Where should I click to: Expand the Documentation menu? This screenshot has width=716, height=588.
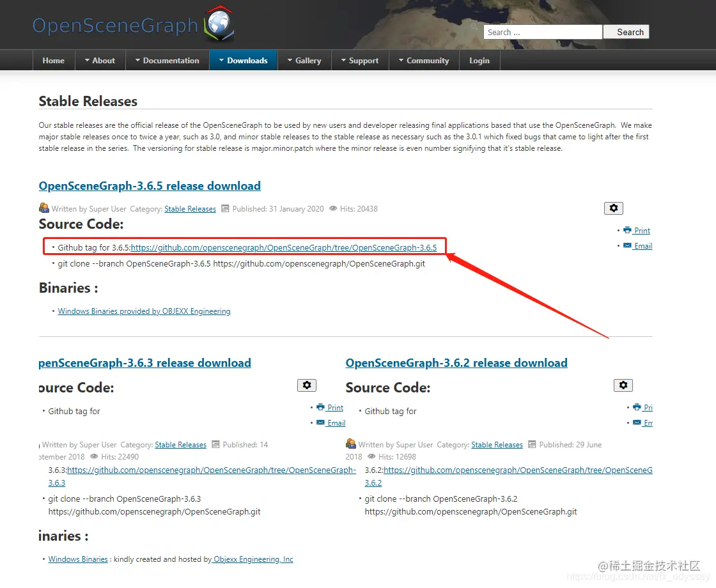(167, 60)
